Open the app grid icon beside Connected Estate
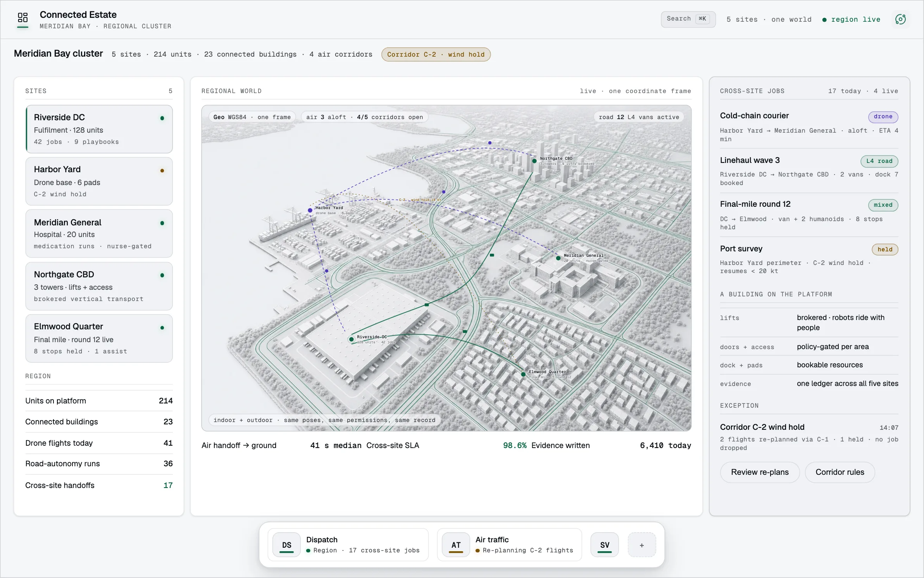Image resolution: width=924 pixels, height=578 pixels. pyautogui.click(x=23, y=17)
